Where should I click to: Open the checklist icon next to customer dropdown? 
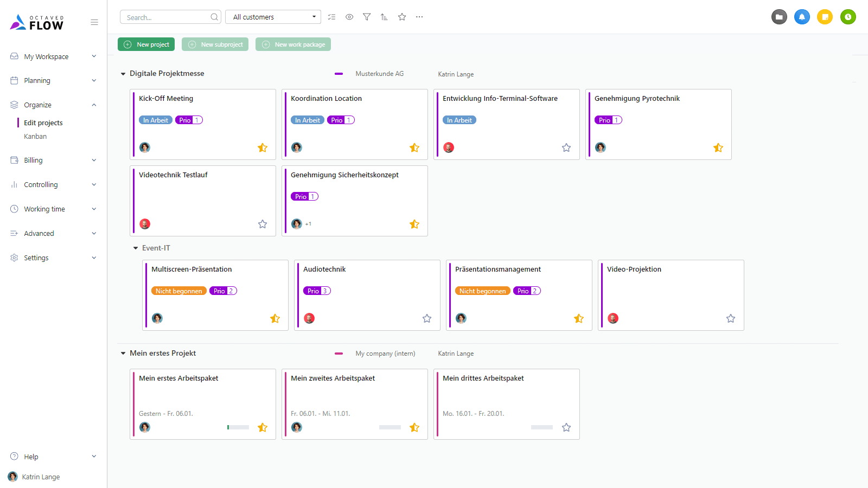coord(332,17)
